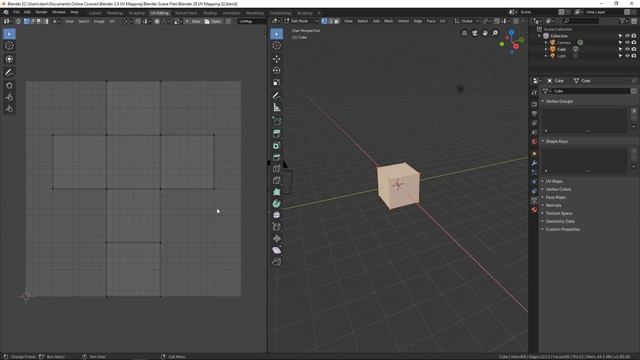Expand the UV Maps panel

553,181
